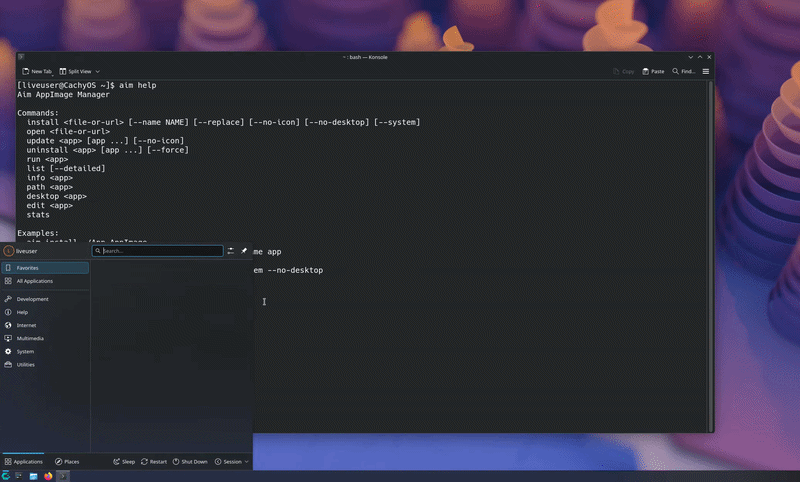Click 'desktop <app>' line in terminal

(57, 196)
